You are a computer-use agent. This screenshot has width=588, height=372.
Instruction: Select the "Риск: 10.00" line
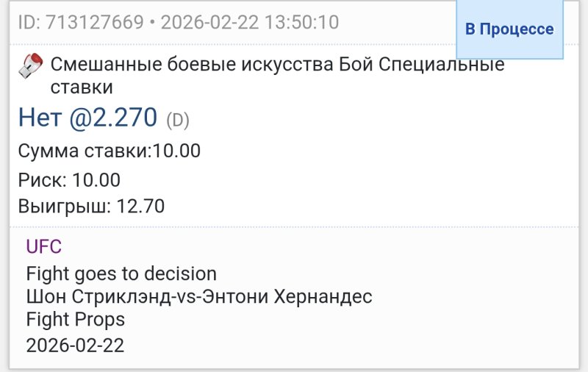69,179
